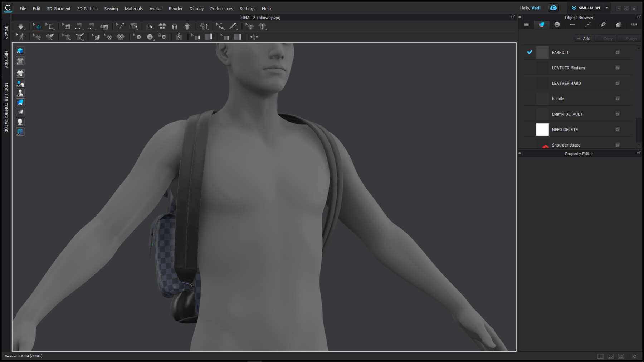Switch to the Button tab in Object Browser
This screenshot has width=644, height=362.
(557, 24)
